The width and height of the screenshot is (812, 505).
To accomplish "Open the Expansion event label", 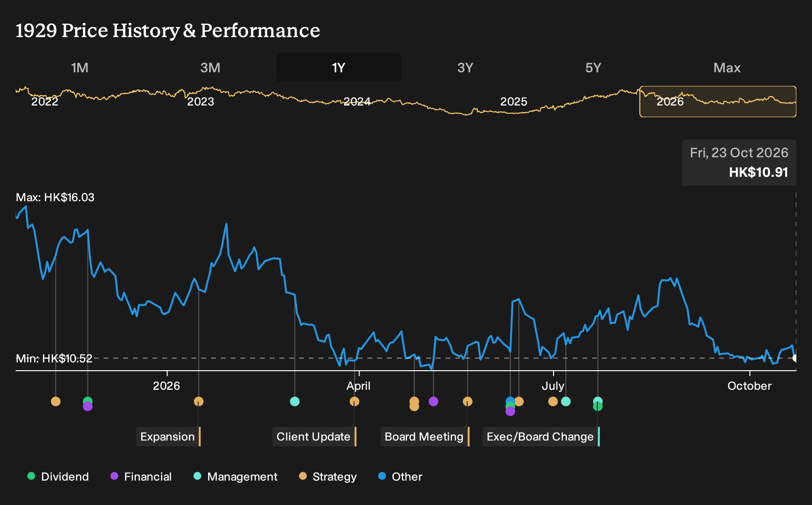I will (x=169, y=437).
